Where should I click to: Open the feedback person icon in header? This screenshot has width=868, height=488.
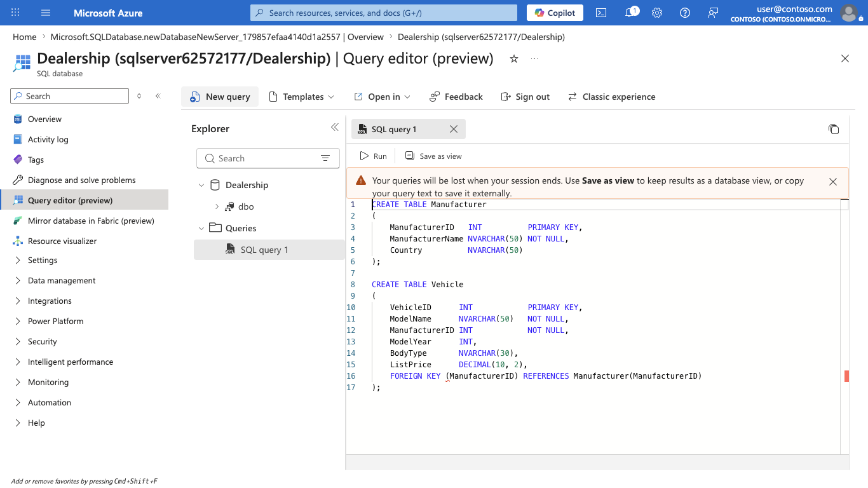pos(713,13)
